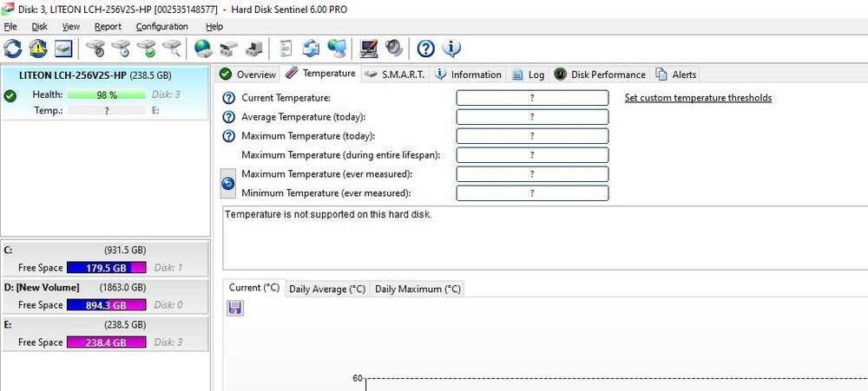This screenshot has height=391, width=868.
Task: Click the stacked disk boxes toolbar icon
Action: [x=228, y=49]
